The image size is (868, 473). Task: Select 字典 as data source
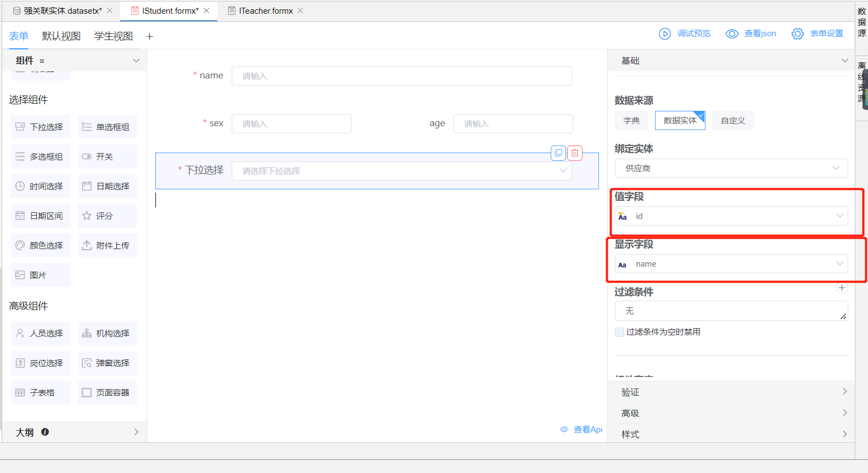click(631, 120)
